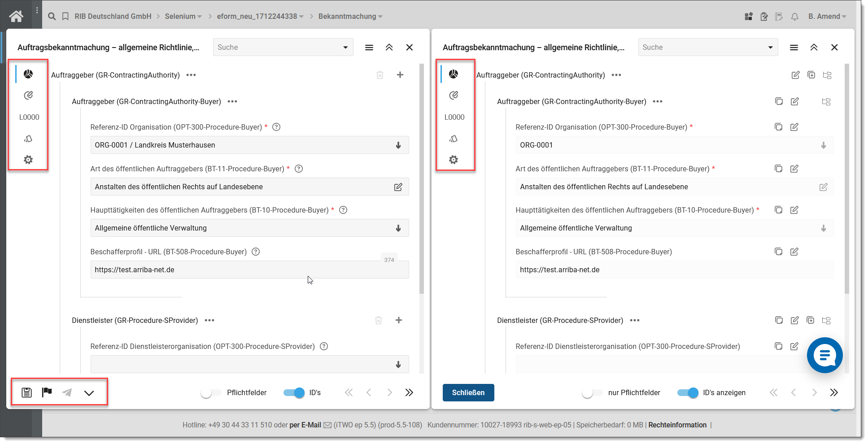
Task: Open the dashboard tiles icon in top bar
Action: click(749, 17)
